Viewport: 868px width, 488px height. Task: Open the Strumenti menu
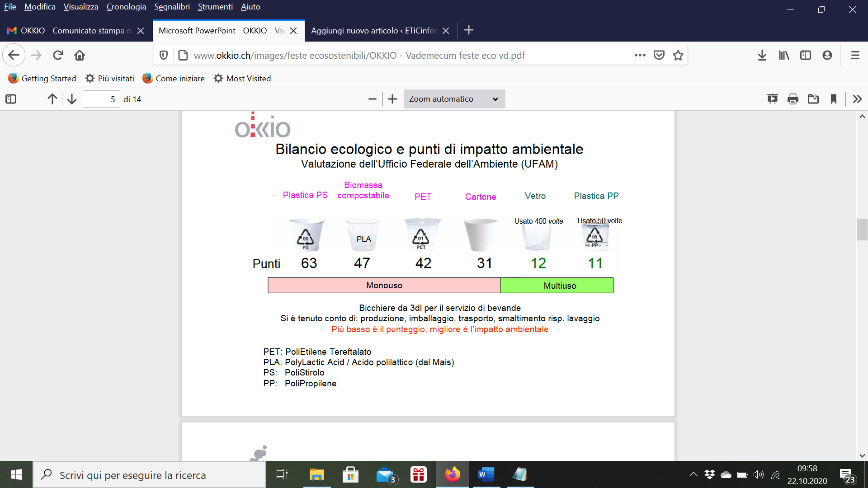pos(215,7)
